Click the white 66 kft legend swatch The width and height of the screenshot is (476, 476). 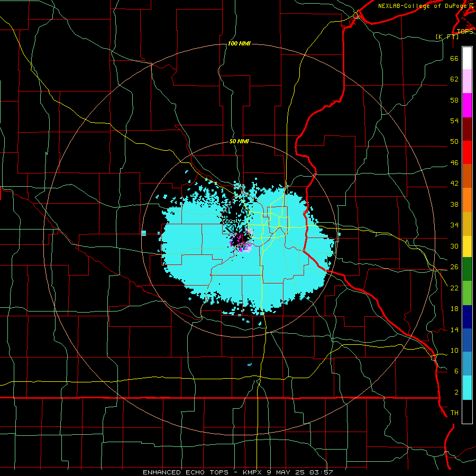click(467, 58)
